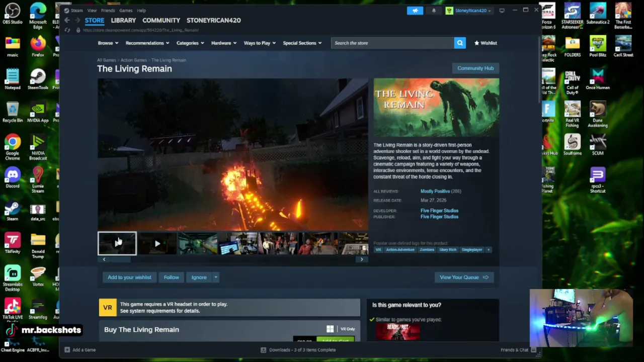
Task: Open the Friends menu
Action: tap(108, 11)
